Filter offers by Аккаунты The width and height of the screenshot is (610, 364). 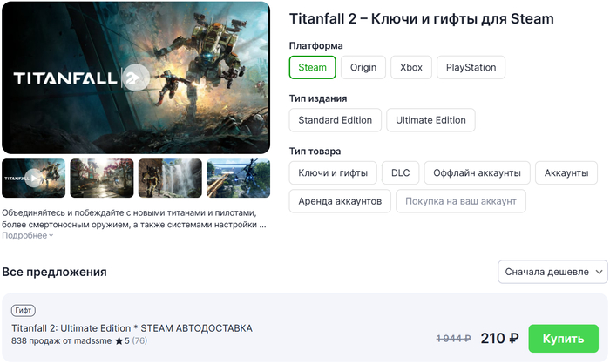click(566, 172)
